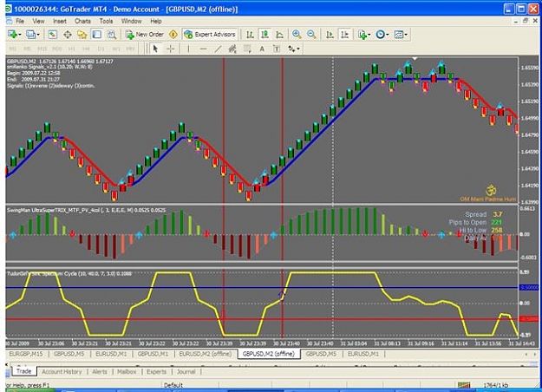The image size is (542, 392).
Task: Open the File menu
Action: [x=20, y=21]
